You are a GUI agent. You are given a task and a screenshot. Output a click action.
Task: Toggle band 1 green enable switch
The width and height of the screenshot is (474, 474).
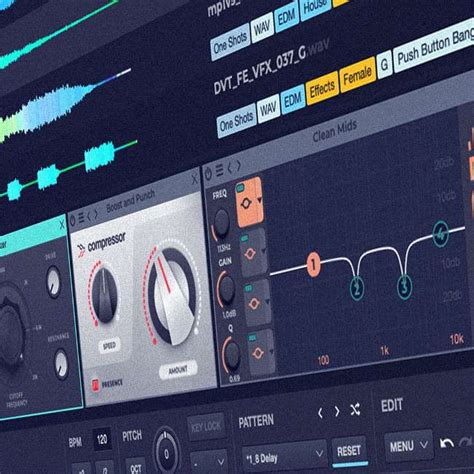240,189
